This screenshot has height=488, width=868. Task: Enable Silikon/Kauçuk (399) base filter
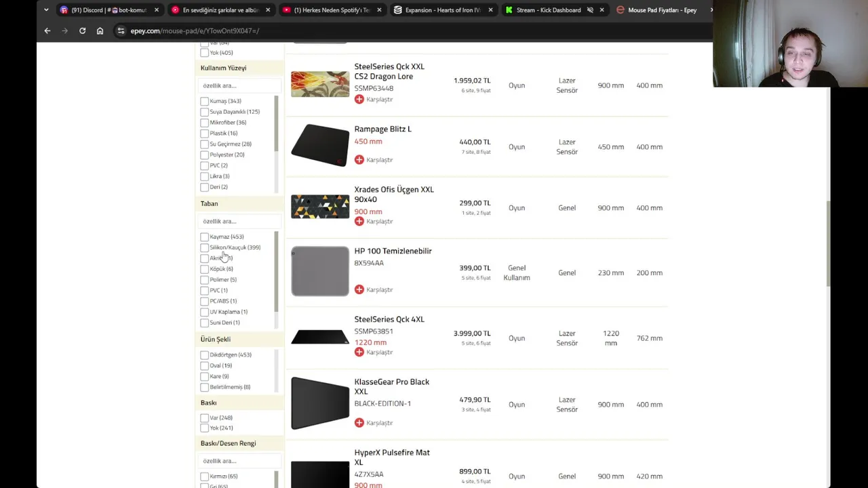pyautogui.click(x=204, y=247)
